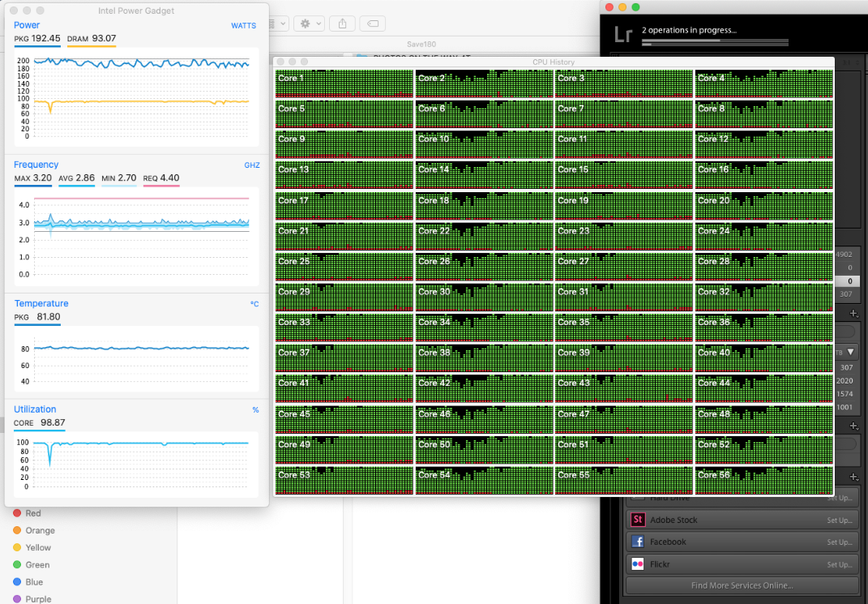This screenshot has width=868, height=604.
Task: Click the lower Lightroom progress bar
Action: pos(715,45)
